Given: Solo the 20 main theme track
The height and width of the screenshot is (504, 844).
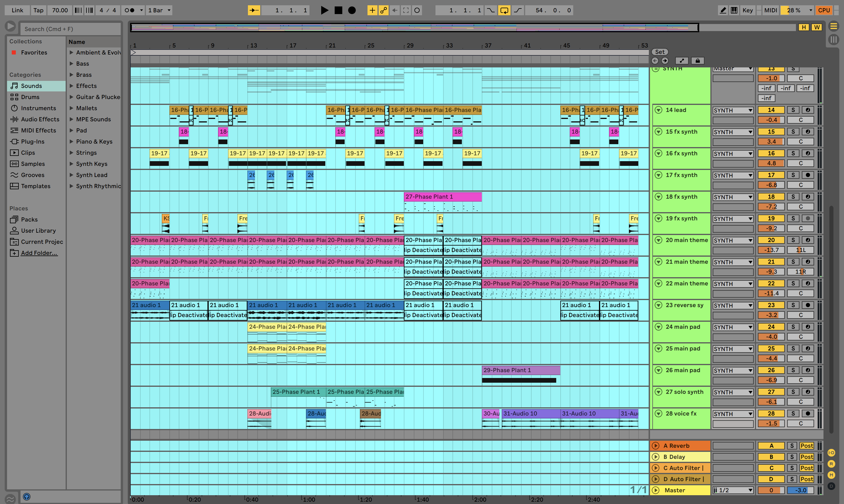Looking at the screenshot, I should tap(793, 240).
